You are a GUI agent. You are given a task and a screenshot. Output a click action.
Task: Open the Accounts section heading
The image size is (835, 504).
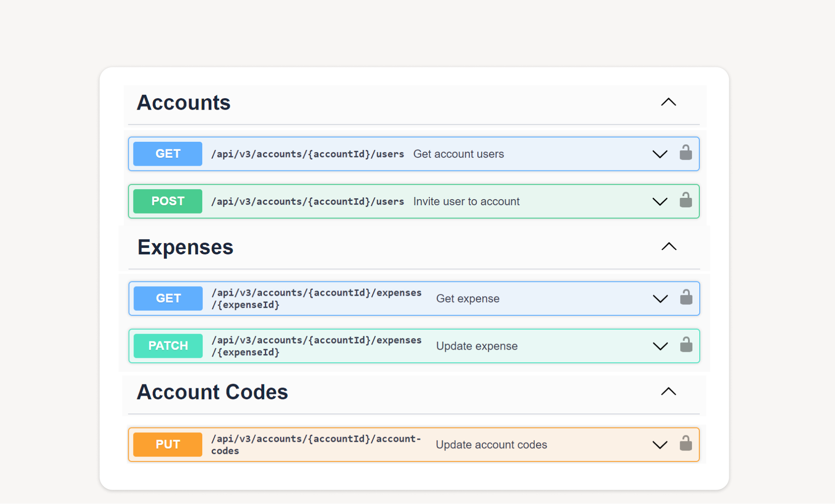pos(184,103)
